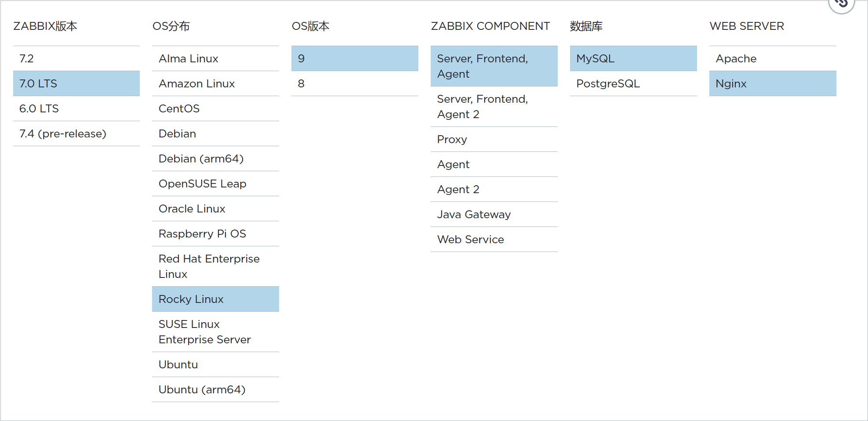Switch OS version to 8
This screenshot has width=868, height=421.
(x=354, y=83)
